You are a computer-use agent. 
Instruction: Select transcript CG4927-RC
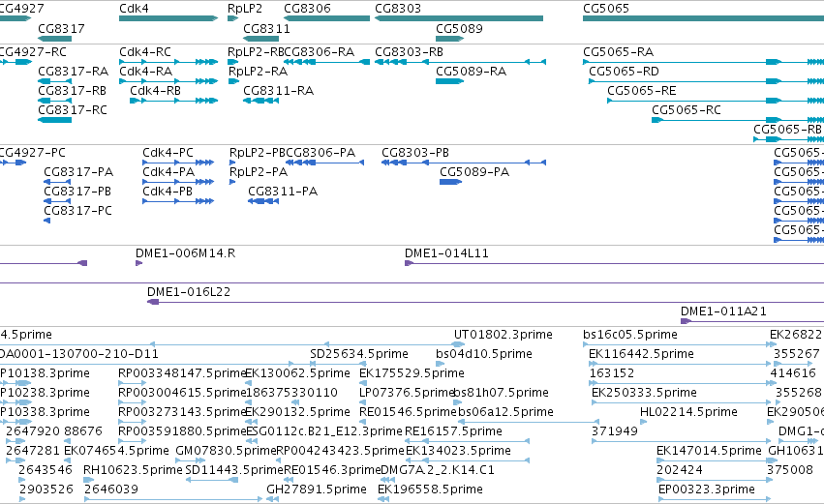point(33,52)
